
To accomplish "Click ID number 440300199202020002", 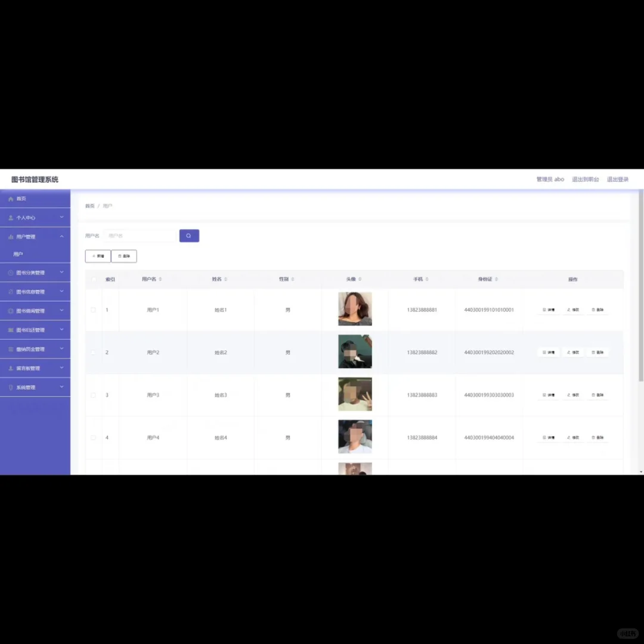I will (x=489, y=352).
